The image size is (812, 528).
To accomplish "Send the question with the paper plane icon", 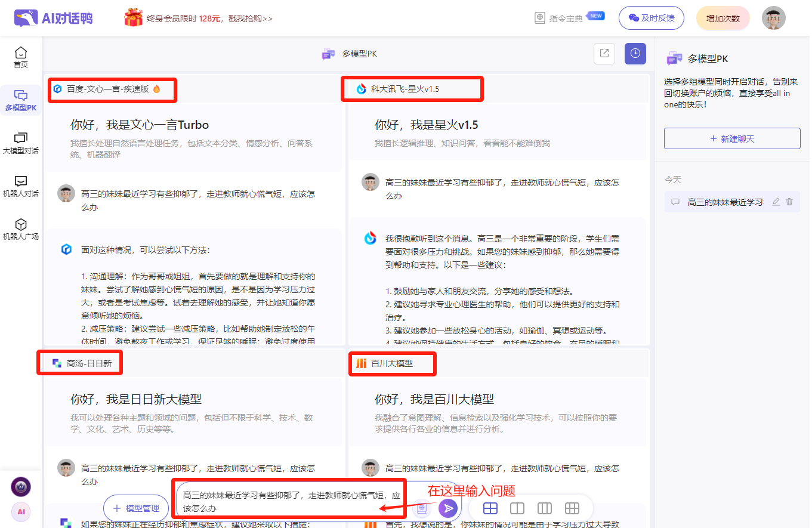I will tap(447, 508).
